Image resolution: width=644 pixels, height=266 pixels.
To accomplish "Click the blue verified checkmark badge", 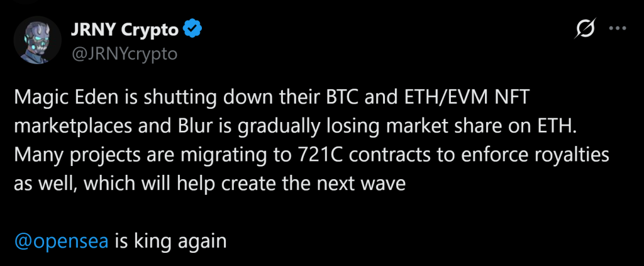I will (x=192, y=28).
